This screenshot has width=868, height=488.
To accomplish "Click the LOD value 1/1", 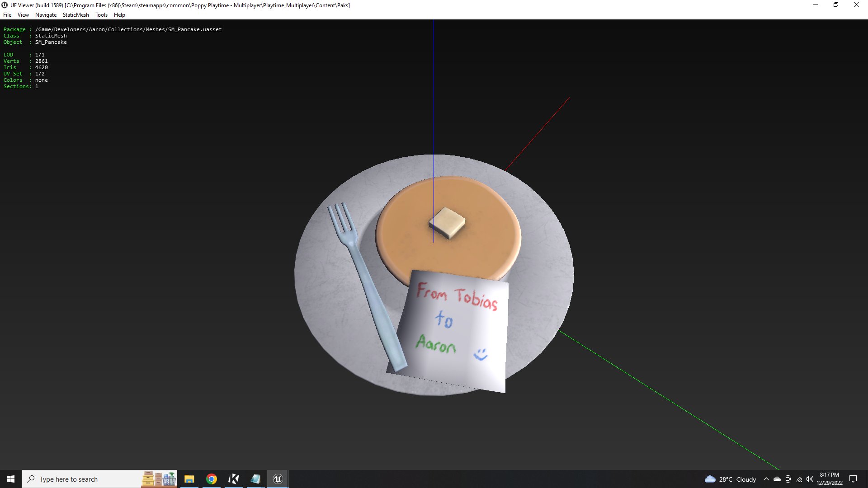I will pos(40,55).
